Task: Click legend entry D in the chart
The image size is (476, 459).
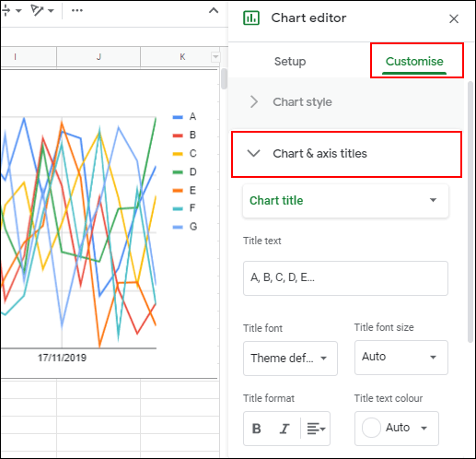Action: 185,171
